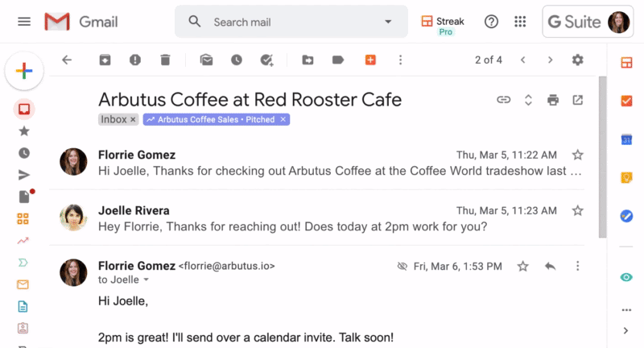Open the Inbox in the left sidebar
This screenshot has width=644, height=348.
(x=24, y=110)
